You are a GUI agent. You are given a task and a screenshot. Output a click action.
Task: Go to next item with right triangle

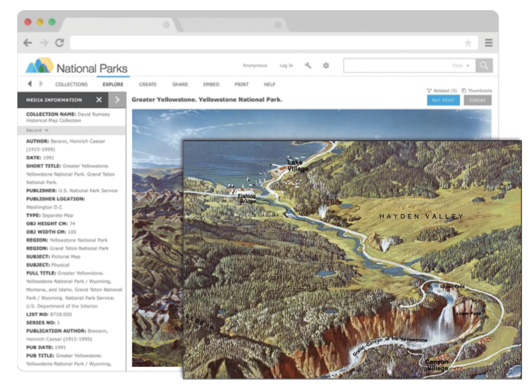tap(41, 84)
